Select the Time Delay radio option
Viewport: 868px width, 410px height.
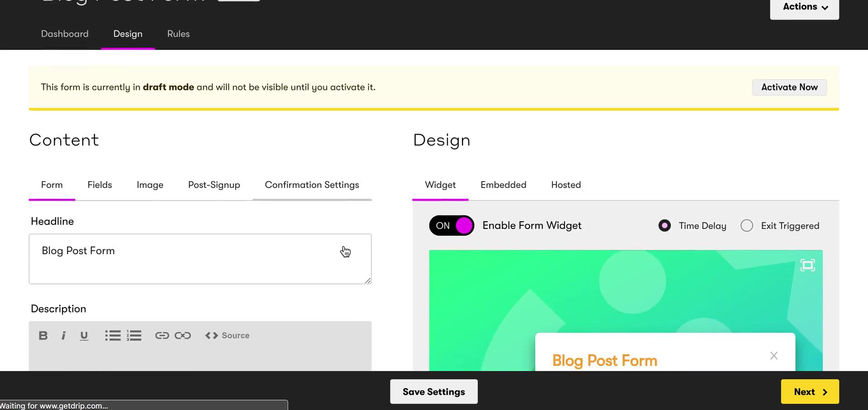tap(665, 226)
